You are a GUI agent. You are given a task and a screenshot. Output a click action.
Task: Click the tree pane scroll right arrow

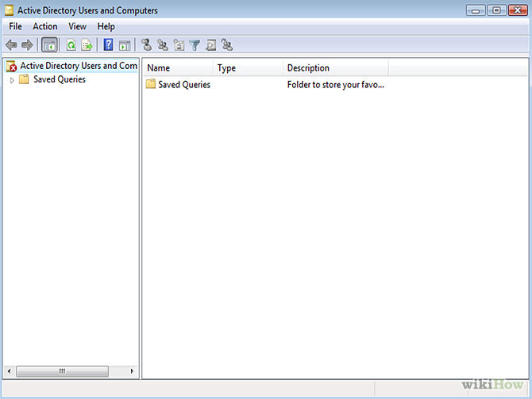(132, 371)
